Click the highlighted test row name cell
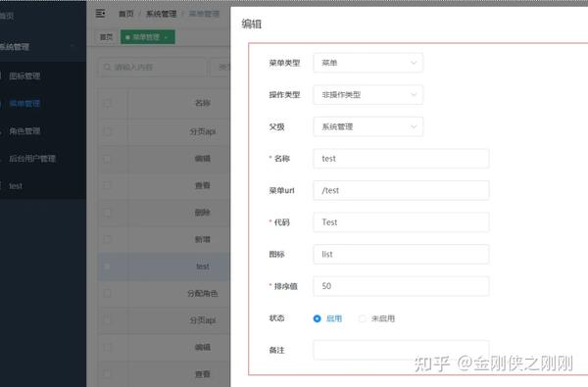The width and height of the screenshot is (588, 387). (203, 266)
